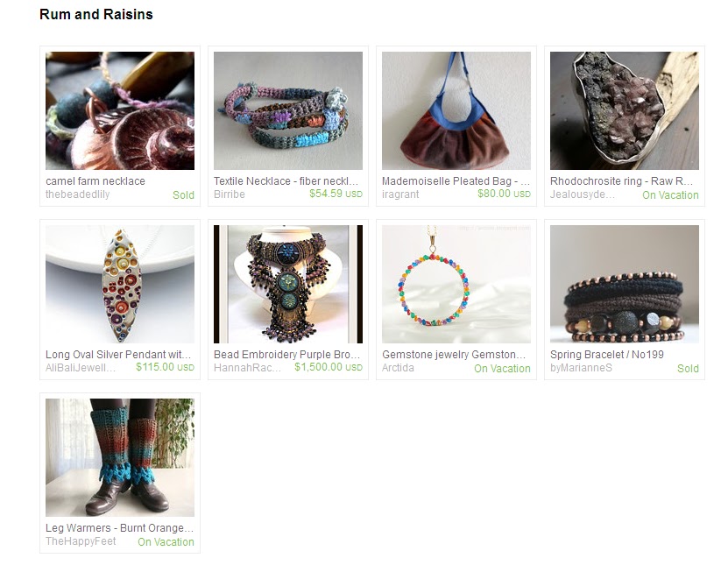
Task: Open the TheHappyFeet seller link
Action: click(81, 540)
